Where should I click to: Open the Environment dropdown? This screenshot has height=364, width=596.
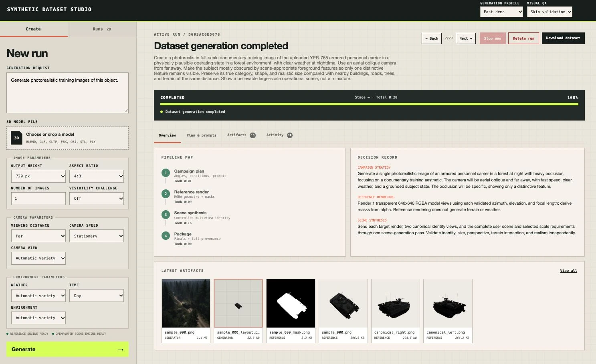coord(38,318)
